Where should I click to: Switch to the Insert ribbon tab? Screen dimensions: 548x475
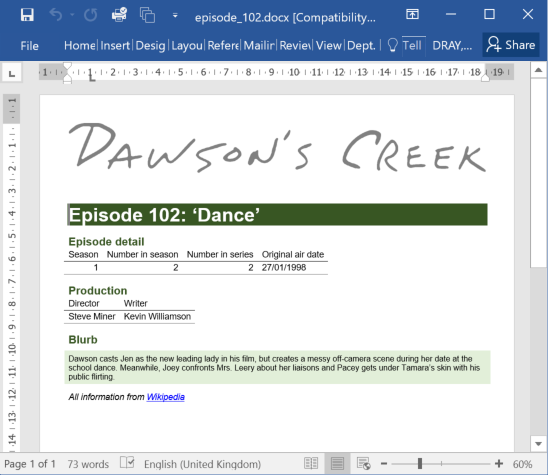(x=115, y=45)
